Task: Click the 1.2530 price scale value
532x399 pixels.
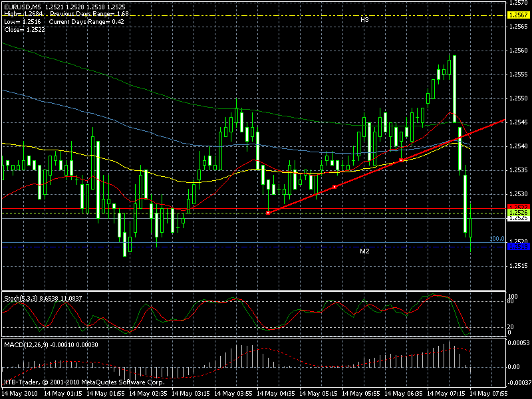Action: click(x=519, y=194)
